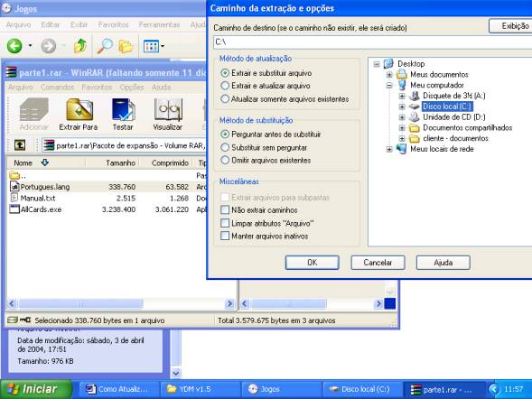Screen dimensions: 532x399
Task: Click OK in extraction dialog
Action: click(313, 263)
